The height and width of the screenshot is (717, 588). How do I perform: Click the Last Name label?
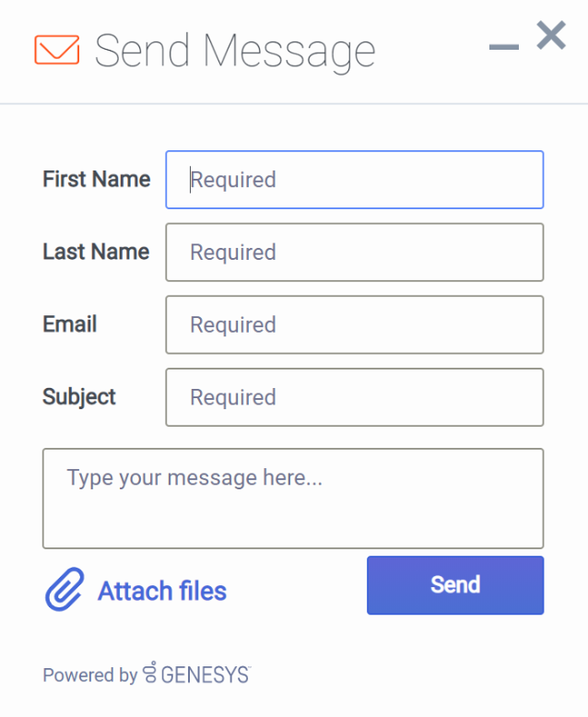96,252
